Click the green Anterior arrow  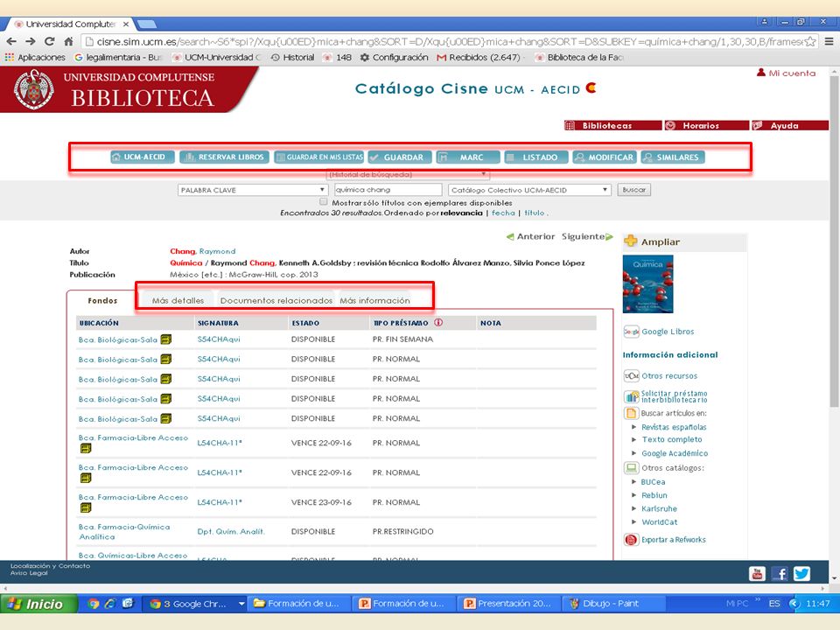510,237
